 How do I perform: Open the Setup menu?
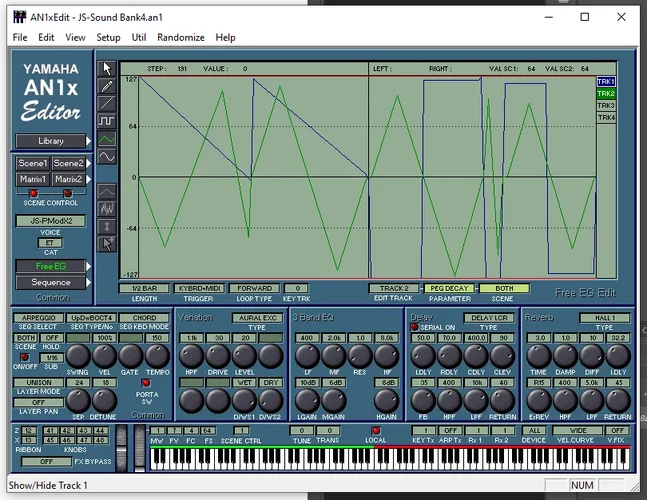click(x=108, y=37)
